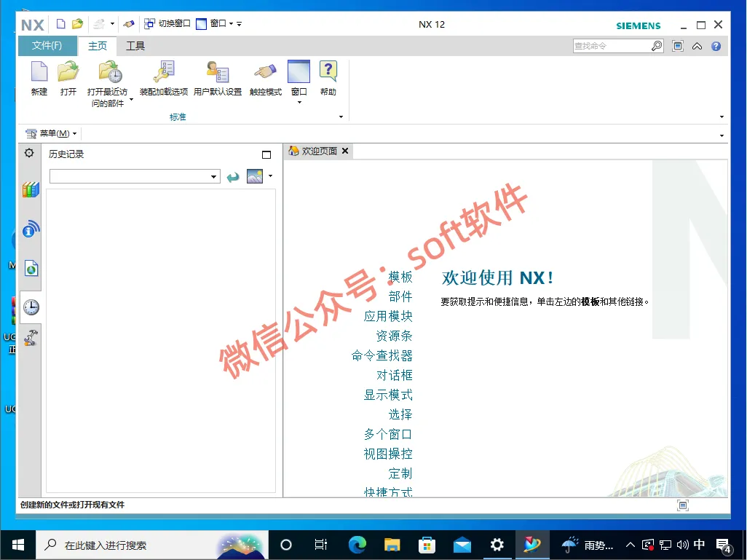747x560 pixels.
Task: Expand the Standard (标准) group options arrow
Action: pos(341,117)
